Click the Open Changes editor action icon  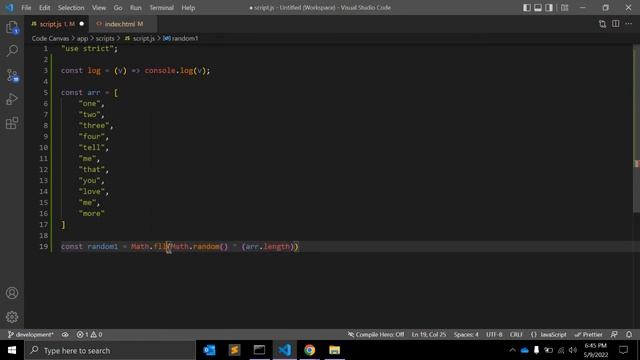602,24
